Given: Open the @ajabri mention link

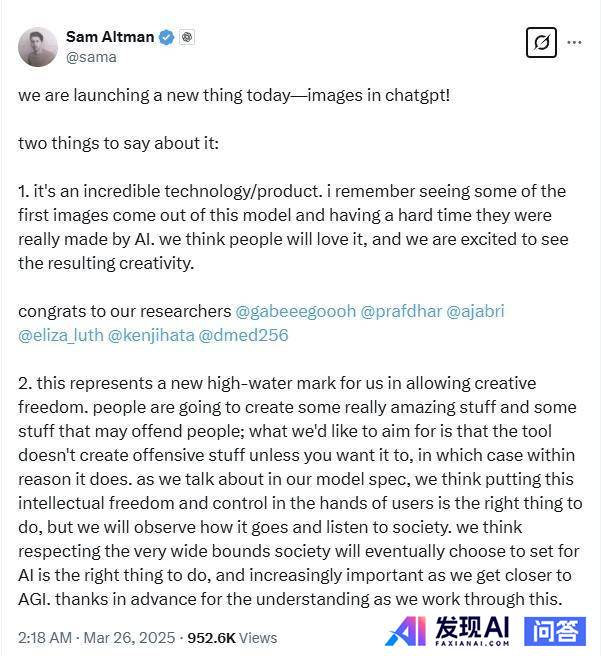Looking at the screenshot, I should click(476, 311).
